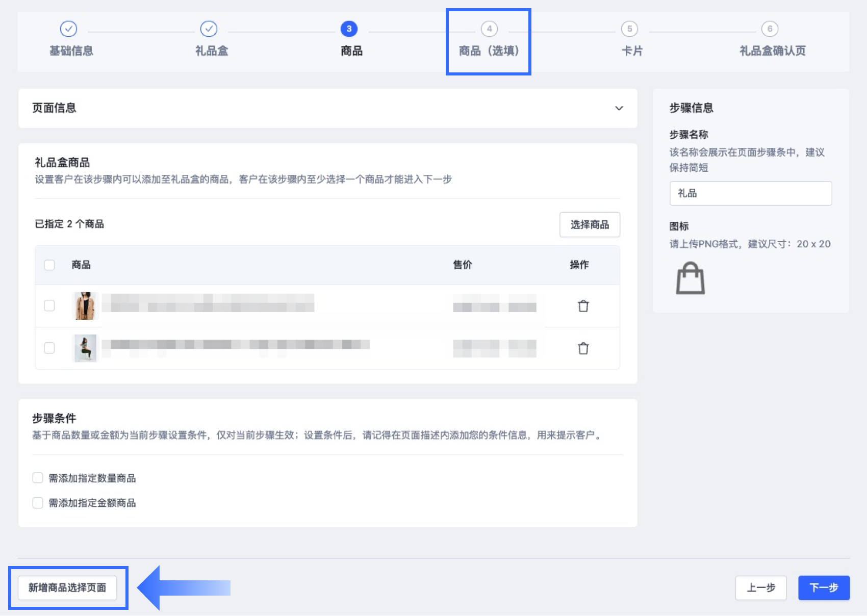
Task: Click 选择商品 button
Action: pyautogui.click(x=590, y=224)
